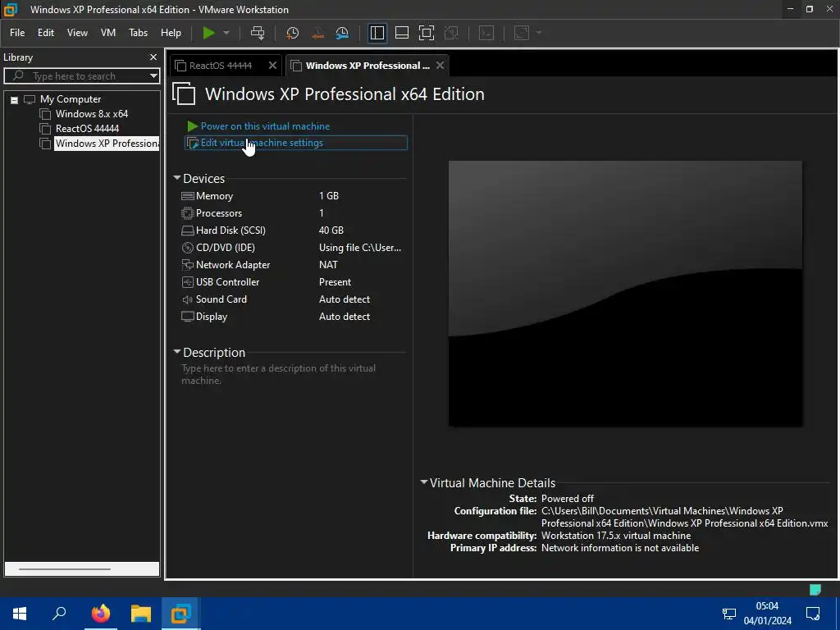Screen dimensions: 840x630
Task: Select Windows 8.x x64 in library
Action: point(92,114)
